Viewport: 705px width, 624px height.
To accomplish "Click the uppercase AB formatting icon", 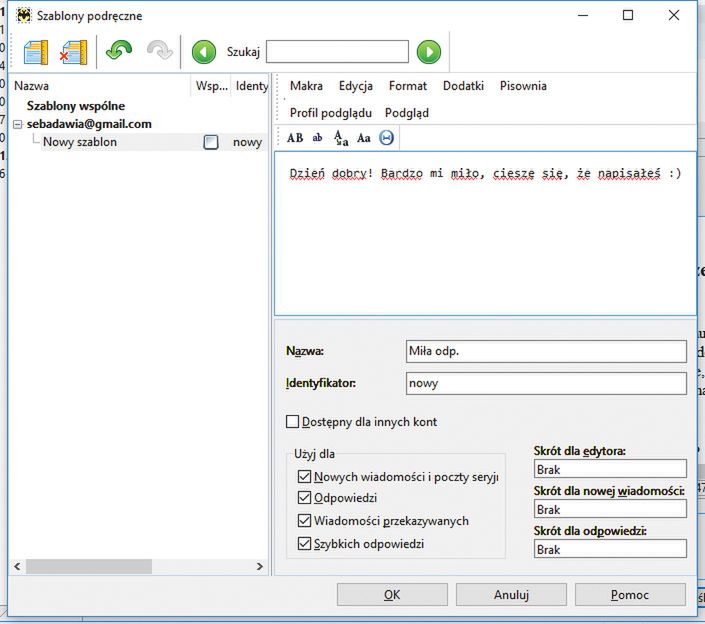I will pyautogui.click(x=295, y=138).
